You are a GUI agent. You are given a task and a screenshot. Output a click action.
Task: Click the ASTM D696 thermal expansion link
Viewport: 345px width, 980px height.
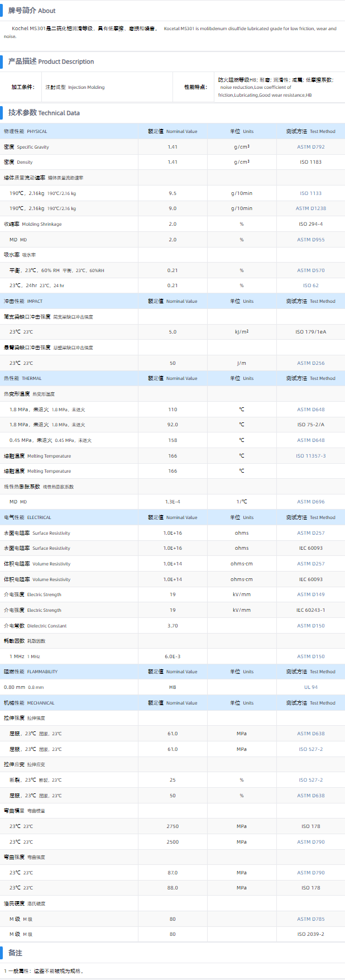[x=310, y=502]
